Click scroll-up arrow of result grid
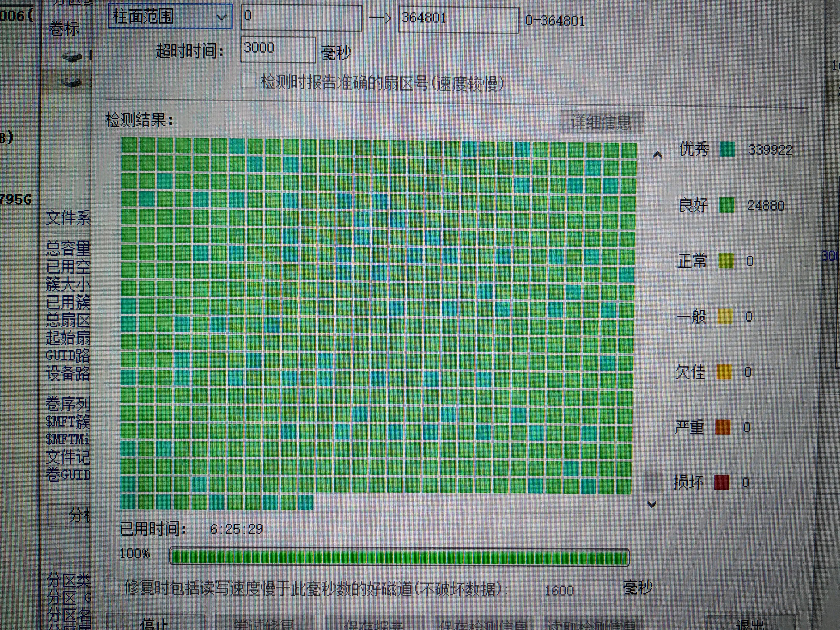The image size is (840, 630). (657, 155)
